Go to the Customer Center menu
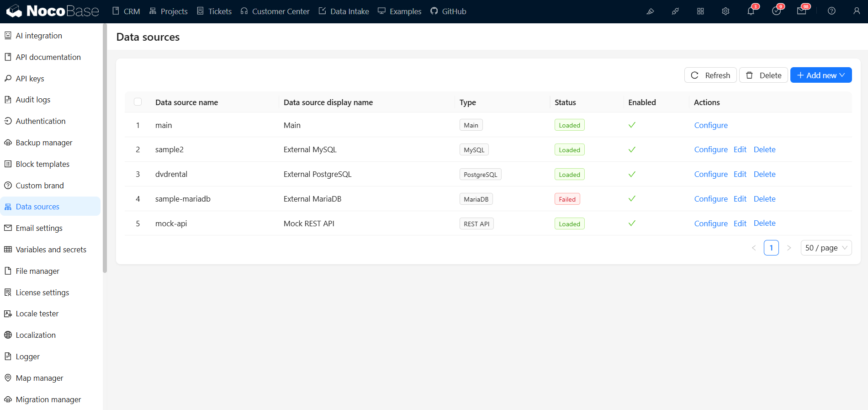Image resolution: width=868 pixels, height=410 pixels. (275, 11)
